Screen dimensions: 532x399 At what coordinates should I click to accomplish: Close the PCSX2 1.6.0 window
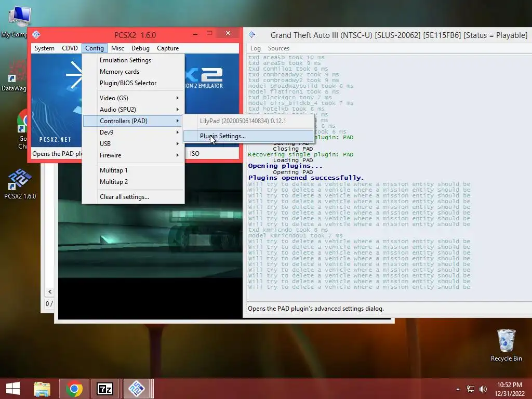pyautogui.click(x=228, y=33)
